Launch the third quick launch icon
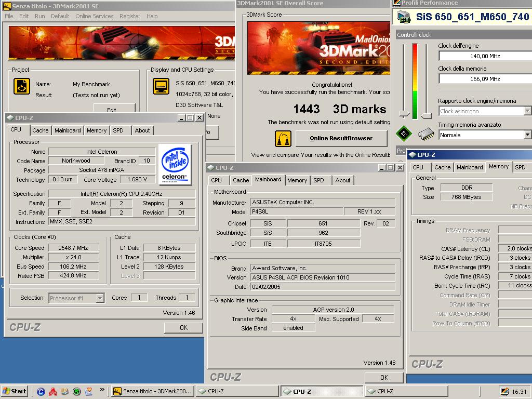Image resolution: width=532 pixels, height=399 pixels. click(x=65, y=392)
